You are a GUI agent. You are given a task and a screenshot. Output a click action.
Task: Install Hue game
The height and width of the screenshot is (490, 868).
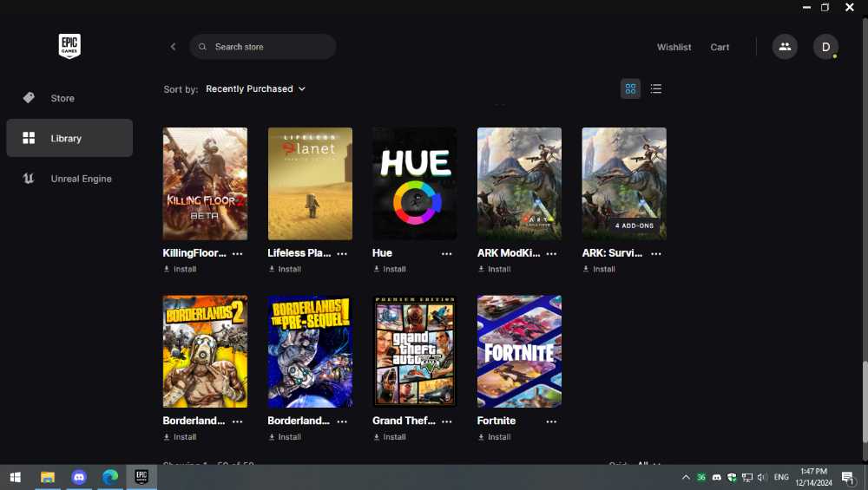(x=389, y=269)
